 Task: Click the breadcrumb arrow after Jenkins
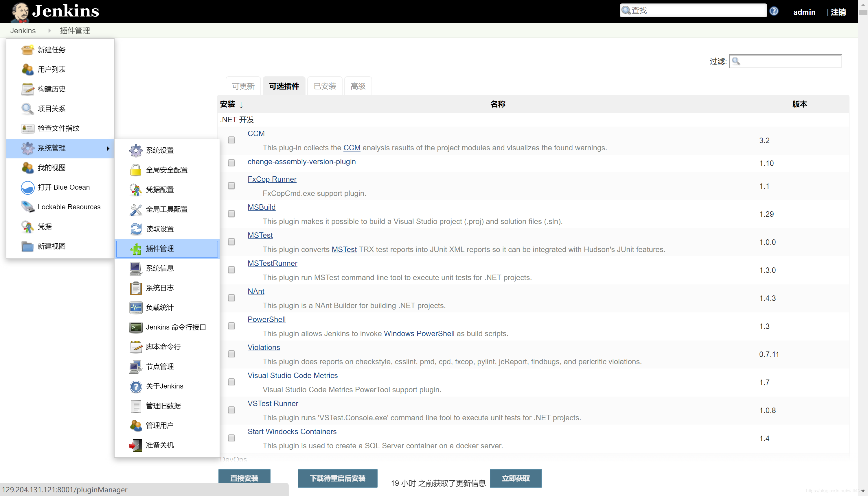(49, 31)
